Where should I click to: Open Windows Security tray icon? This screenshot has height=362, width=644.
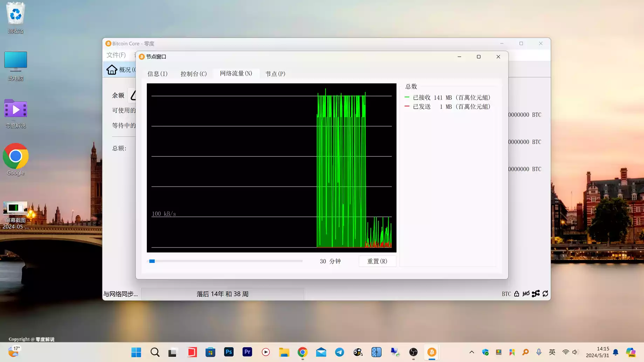pyautogui.click(x=485, y=352)
